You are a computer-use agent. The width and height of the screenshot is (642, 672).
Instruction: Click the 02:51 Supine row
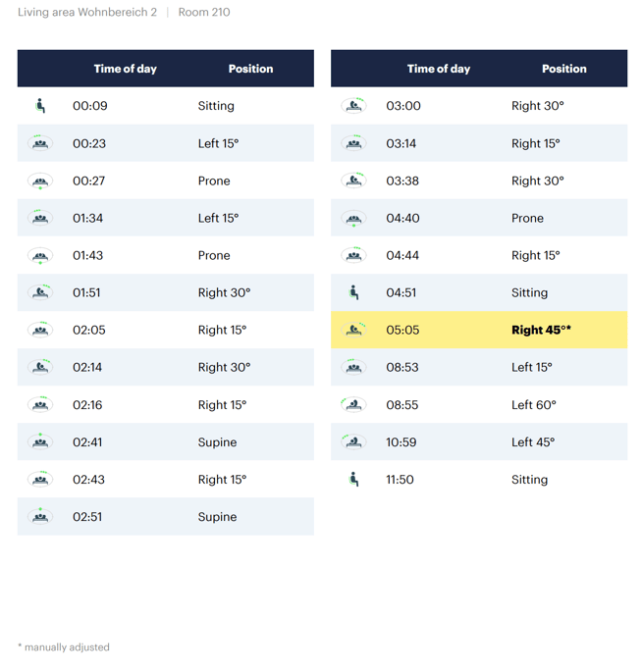[166, 516]
